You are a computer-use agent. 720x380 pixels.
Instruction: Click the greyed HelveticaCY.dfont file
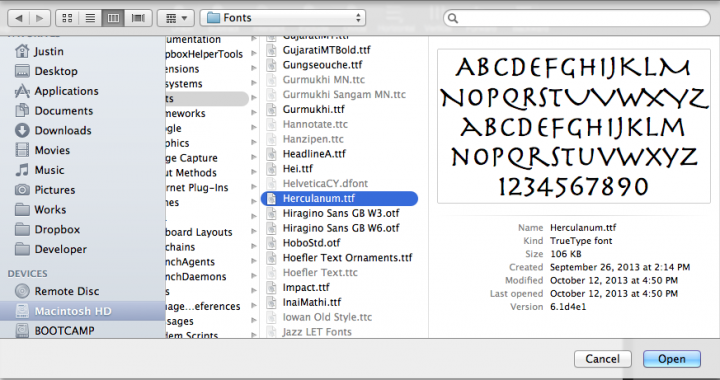[325, 183]
